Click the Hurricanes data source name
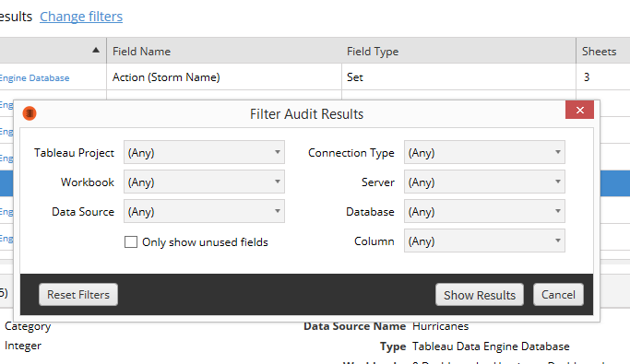The image size is (630, 364). 440,326
